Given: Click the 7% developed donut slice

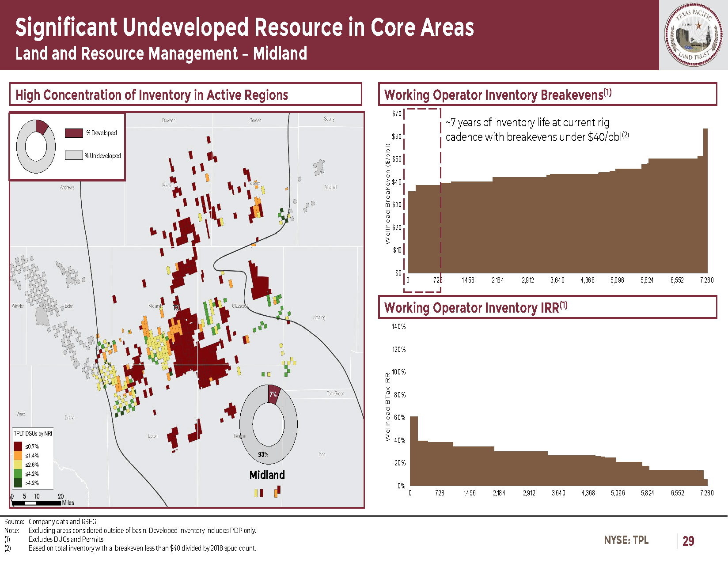Looking at the screenshot, I should click(273, 394).
